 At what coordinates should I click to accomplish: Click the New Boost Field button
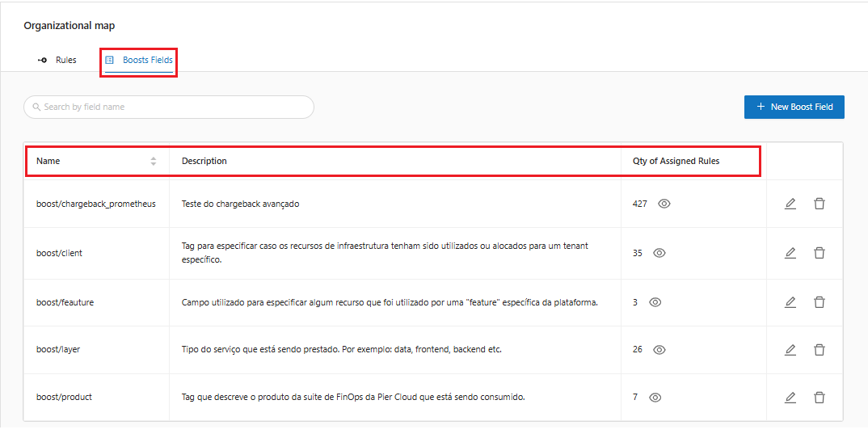(794, 107)
